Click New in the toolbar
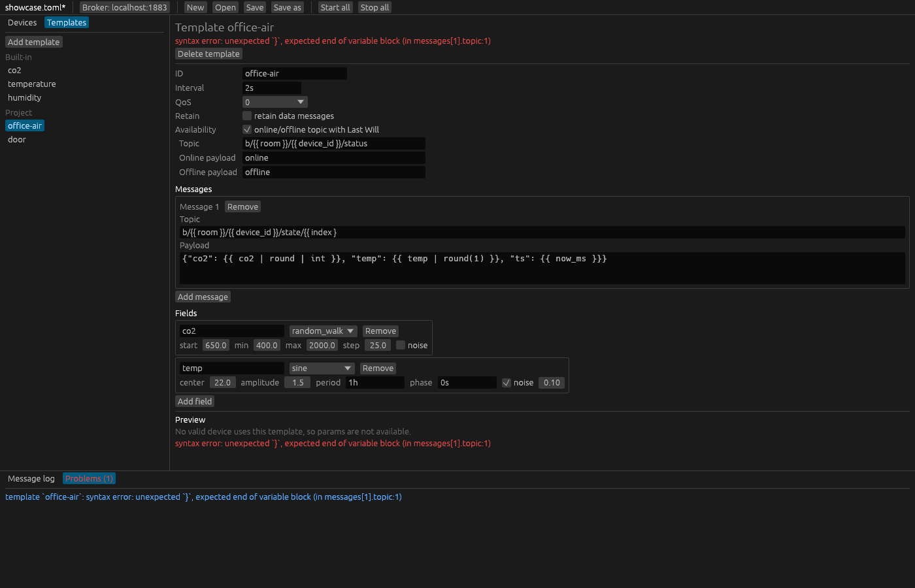 pos(195,7)
